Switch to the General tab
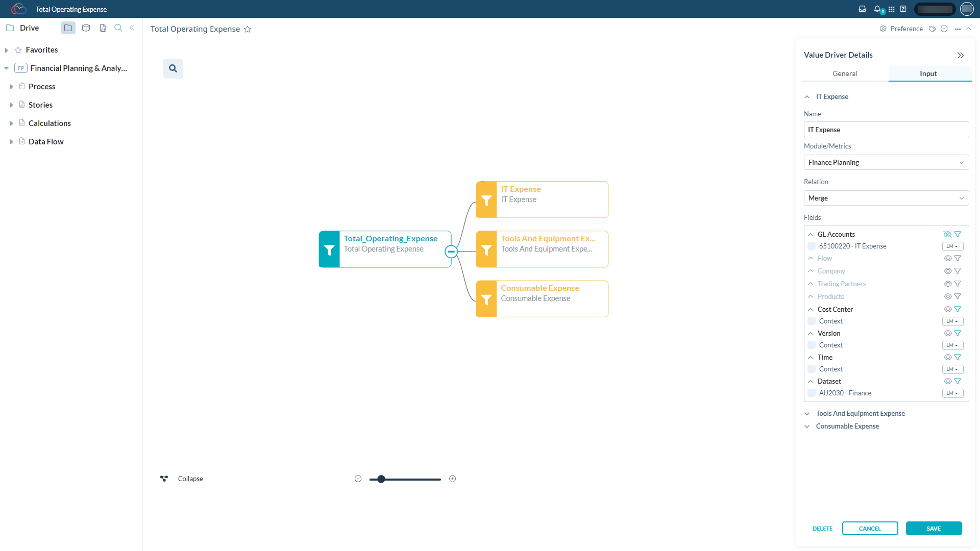This screenshot has height=551, width=980. click(x=845, y=73)
